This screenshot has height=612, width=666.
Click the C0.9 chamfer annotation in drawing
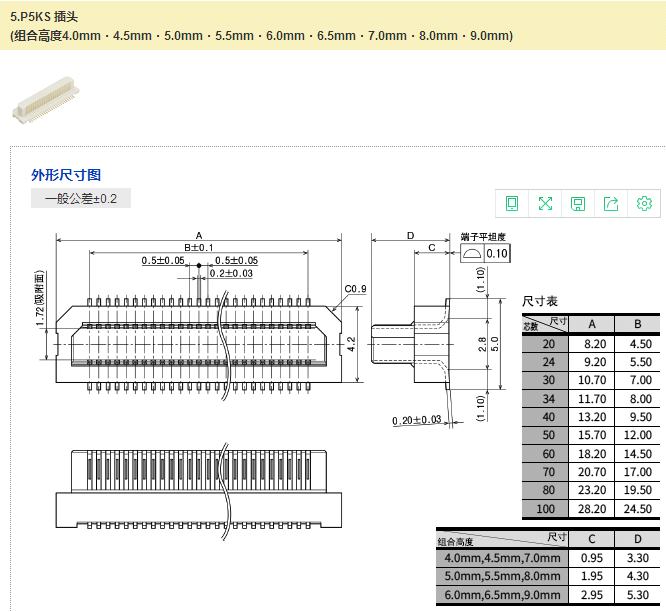355,290
